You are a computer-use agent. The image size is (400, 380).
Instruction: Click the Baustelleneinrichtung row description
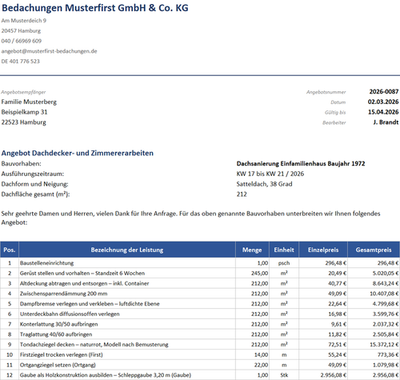tap(47, 263)
